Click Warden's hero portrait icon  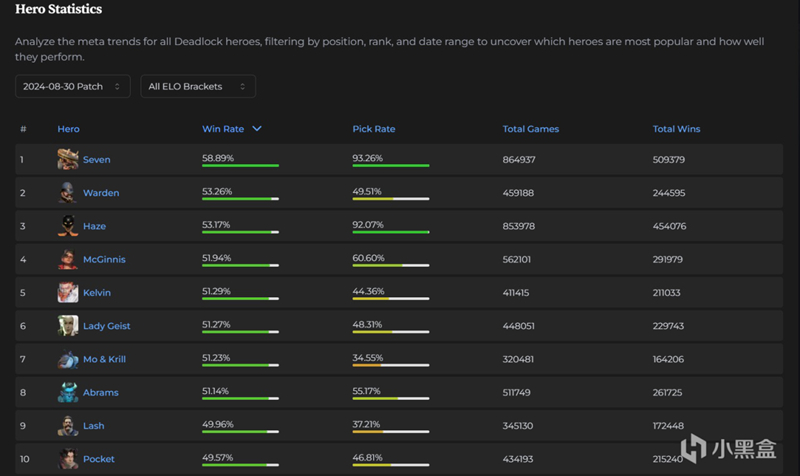point(68,192)
